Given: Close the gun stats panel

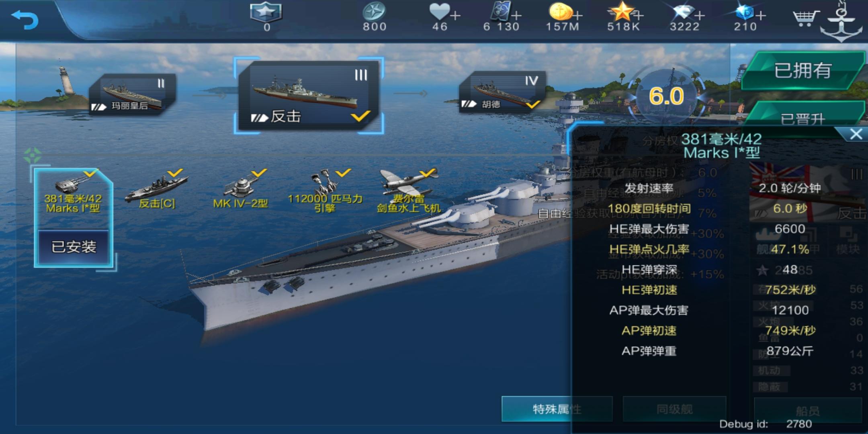Looking at the screenshot, I should 856,134.
